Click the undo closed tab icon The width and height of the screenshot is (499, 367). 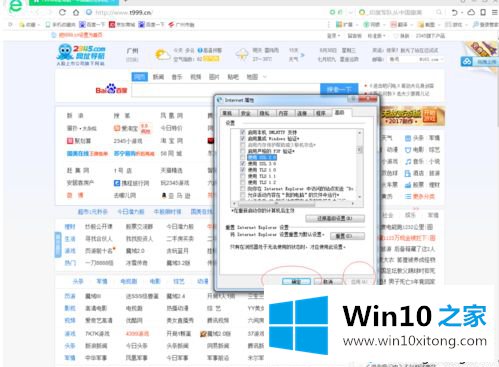pos(454,12)
